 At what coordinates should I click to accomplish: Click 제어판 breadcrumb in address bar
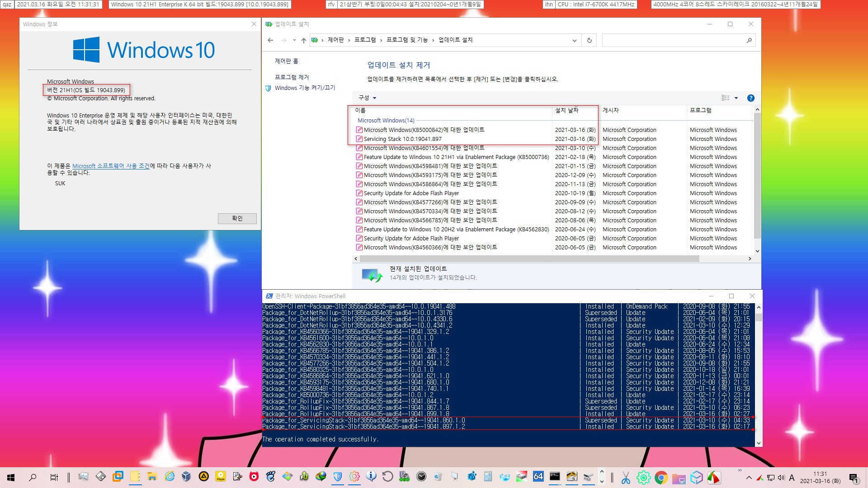pyautogui.click(x=335, y=40)
